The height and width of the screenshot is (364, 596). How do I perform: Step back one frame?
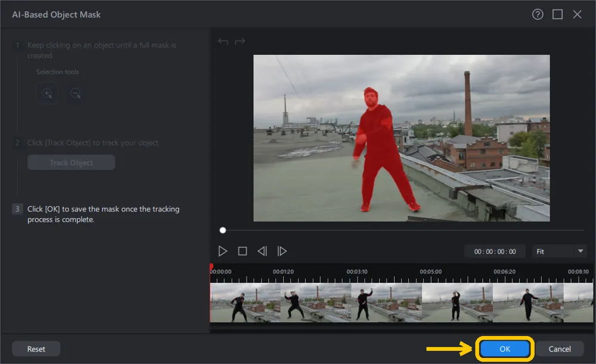click(262, 251)
